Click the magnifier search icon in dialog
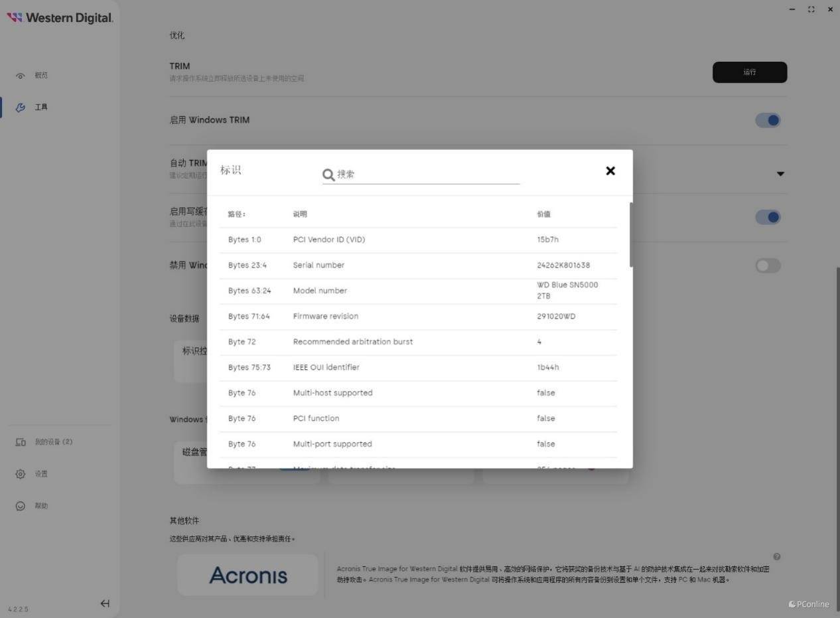The image size is (840, 618). pyautogui.click(x=328, y=175)
